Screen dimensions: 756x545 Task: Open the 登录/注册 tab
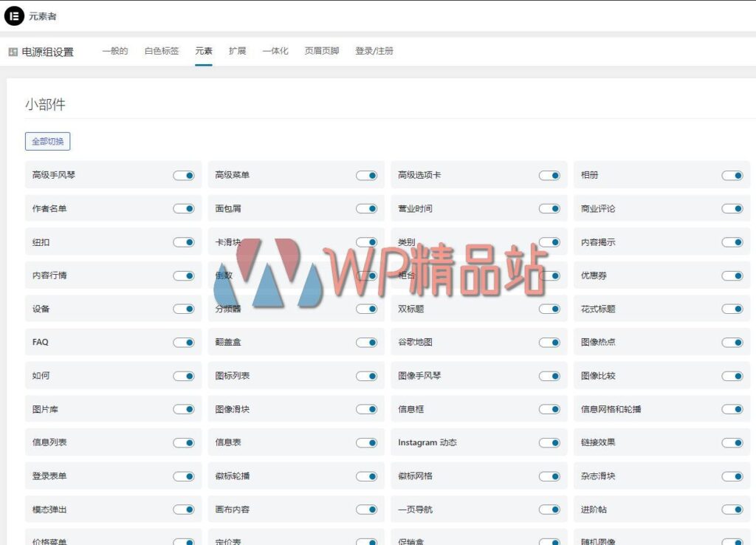click(374, 51)
